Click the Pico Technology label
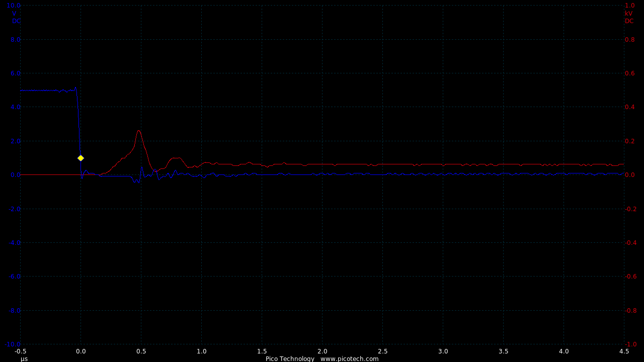The height and width of the screenshot is (362, 644). 290,358
